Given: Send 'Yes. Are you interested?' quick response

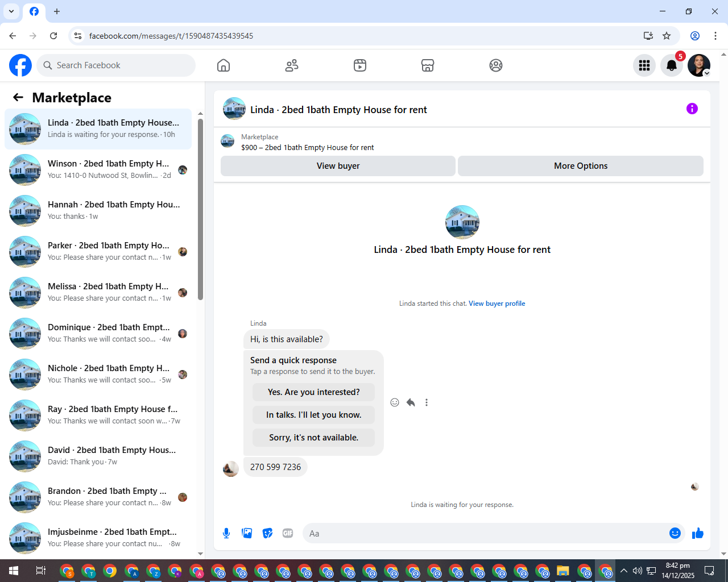Looking at the screenshot, I should pos(313,392).
